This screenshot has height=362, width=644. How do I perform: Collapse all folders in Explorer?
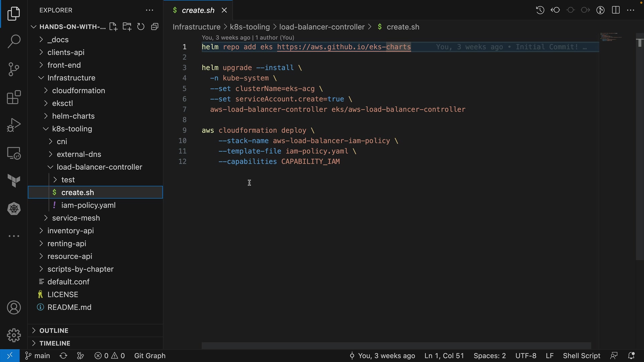[x=155, y=27]
